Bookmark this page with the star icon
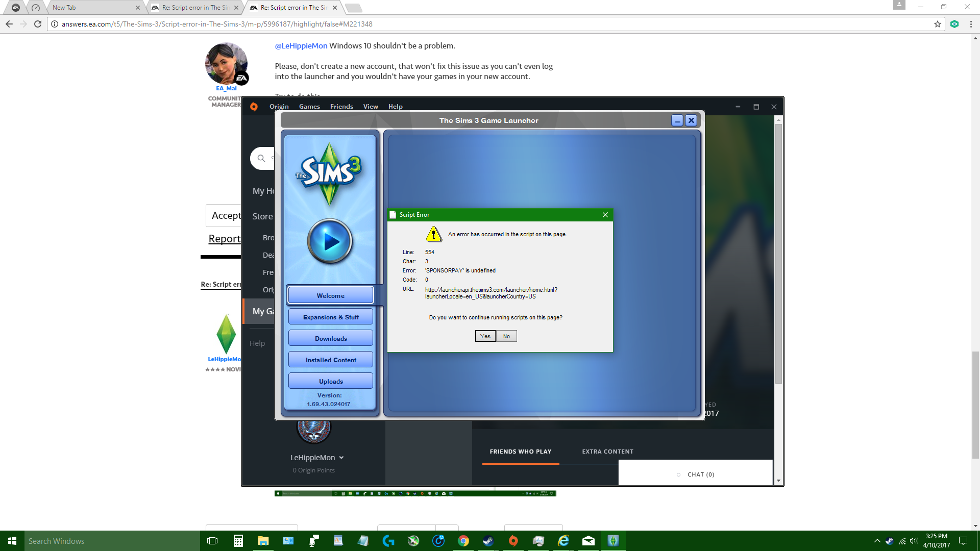The height and width of the screenshot is (551, 980). click(x=937, y=24)
